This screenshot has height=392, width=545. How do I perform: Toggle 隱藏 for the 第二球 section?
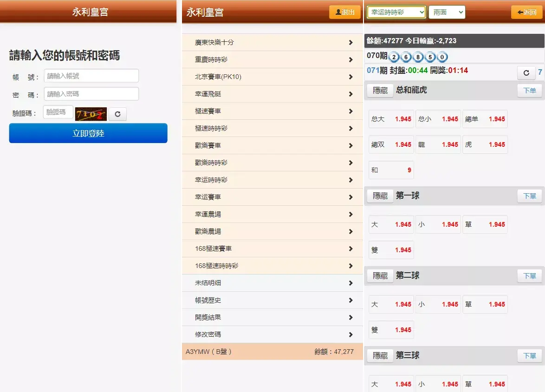(x=380, y=276)
